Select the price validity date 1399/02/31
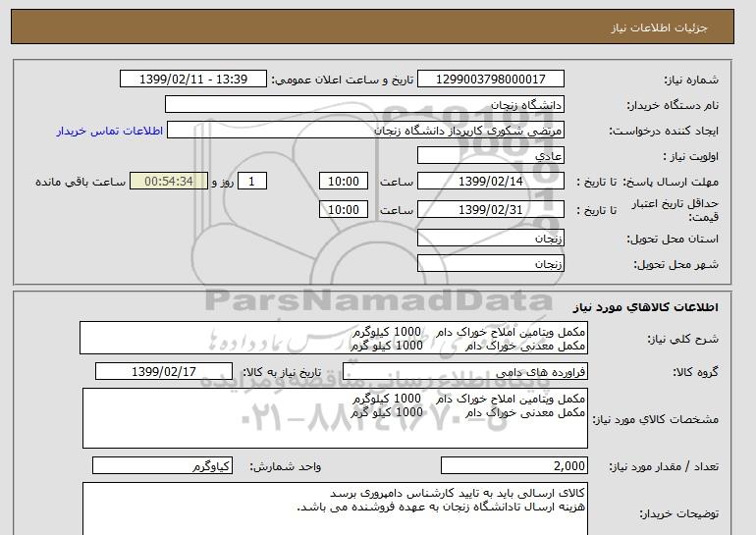This screenshot has width=756, height=535. coord(490,210)
